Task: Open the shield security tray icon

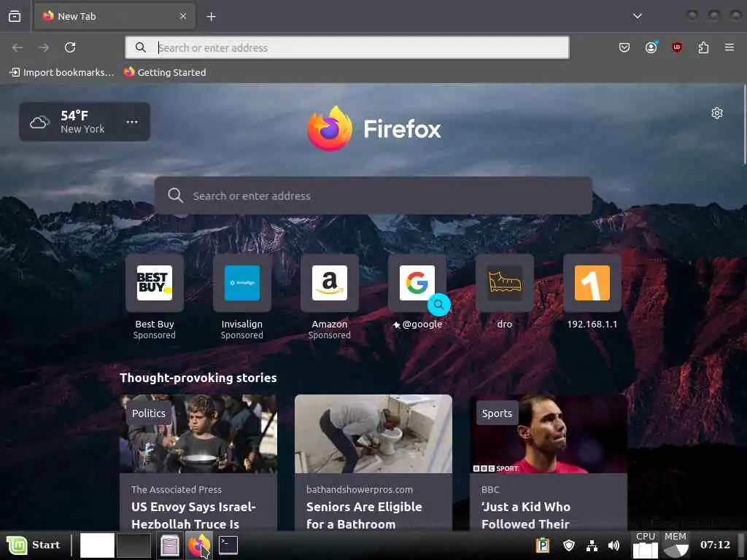Action: coord(569,545)
